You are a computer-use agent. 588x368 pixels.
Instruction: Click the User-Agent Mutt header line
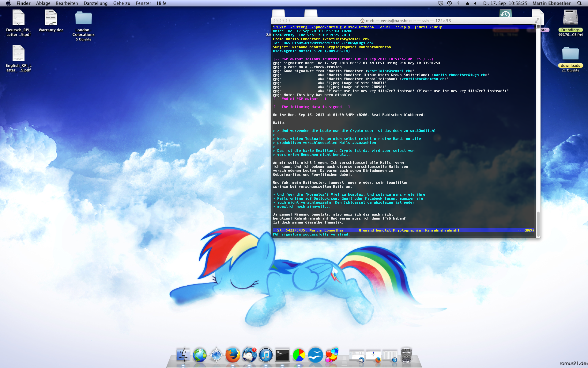(311, 51)
